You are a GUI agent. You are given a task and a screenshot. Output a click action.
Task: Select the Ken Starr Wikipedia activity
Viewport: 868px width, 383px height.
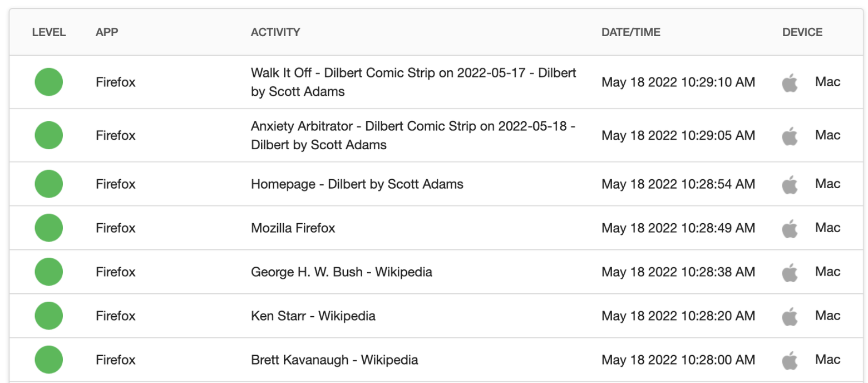point(313,316)
